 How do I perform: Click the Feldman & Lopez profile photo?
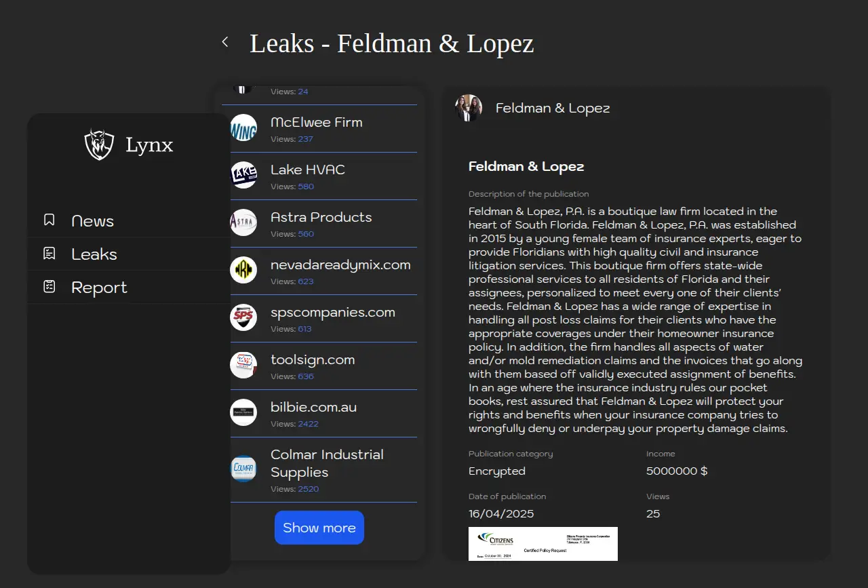pos(469,108)
